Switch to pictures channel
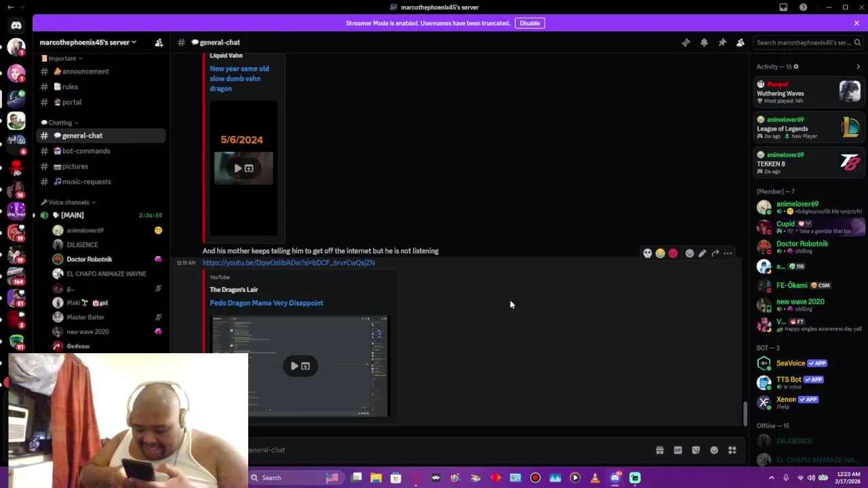 (101, 167)
